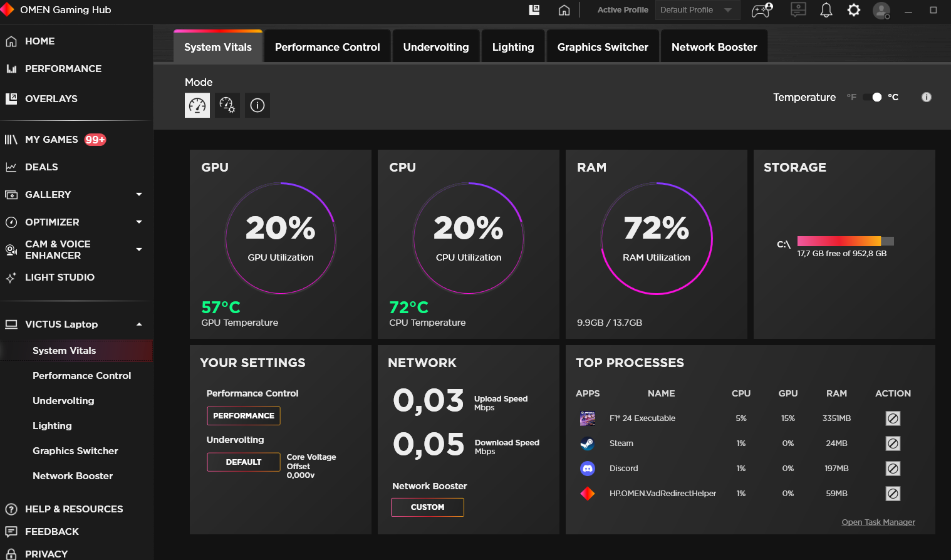Select the gauge with gear mode icon

click(x=227, y=105)
